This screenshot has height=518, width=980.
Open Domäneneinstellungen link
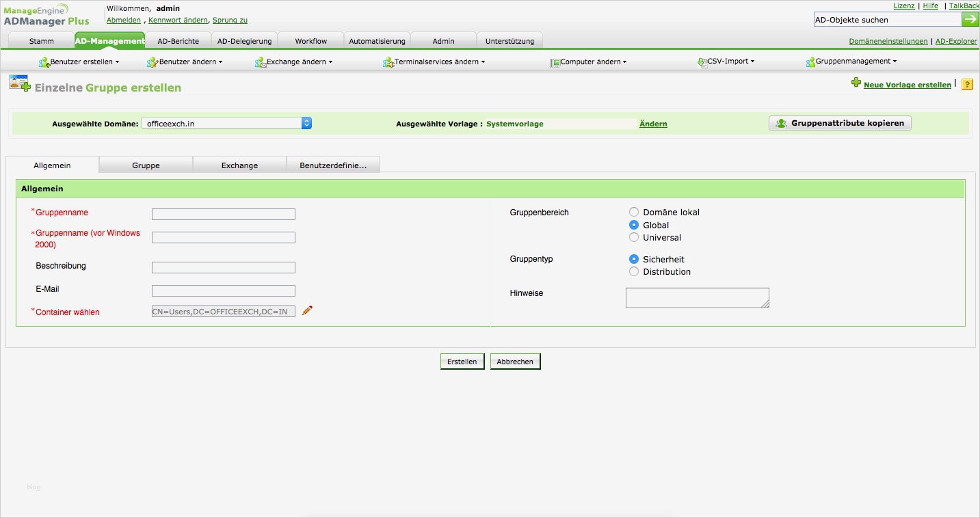[x=888, y=41]
